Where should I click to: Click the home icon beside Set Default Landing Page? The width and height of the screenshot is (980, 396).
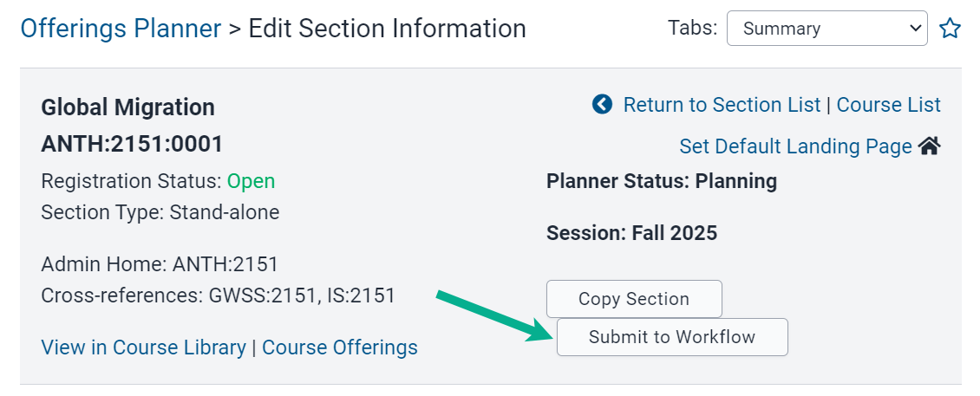[x=930, y=146]
